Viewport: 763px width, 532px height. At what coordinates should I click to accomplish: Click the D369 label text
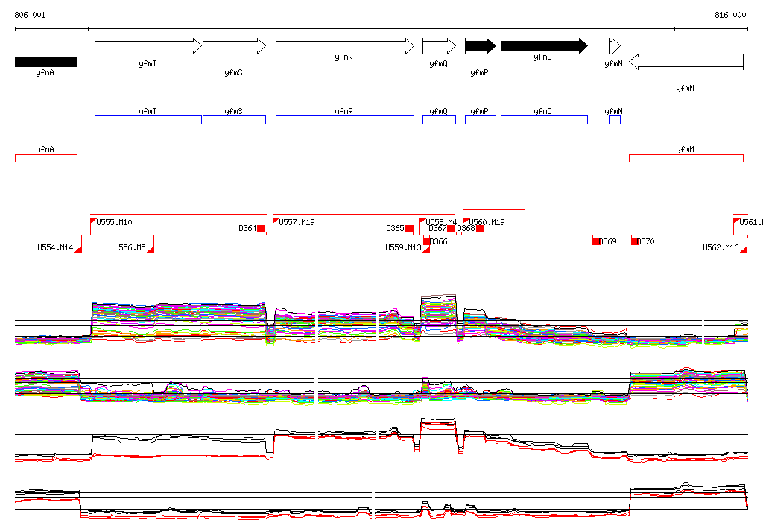[608, 241]
